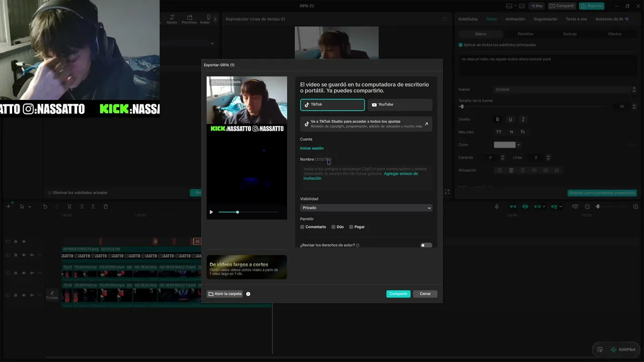Apply Bold style in Diseño row

tap(498, 120)
